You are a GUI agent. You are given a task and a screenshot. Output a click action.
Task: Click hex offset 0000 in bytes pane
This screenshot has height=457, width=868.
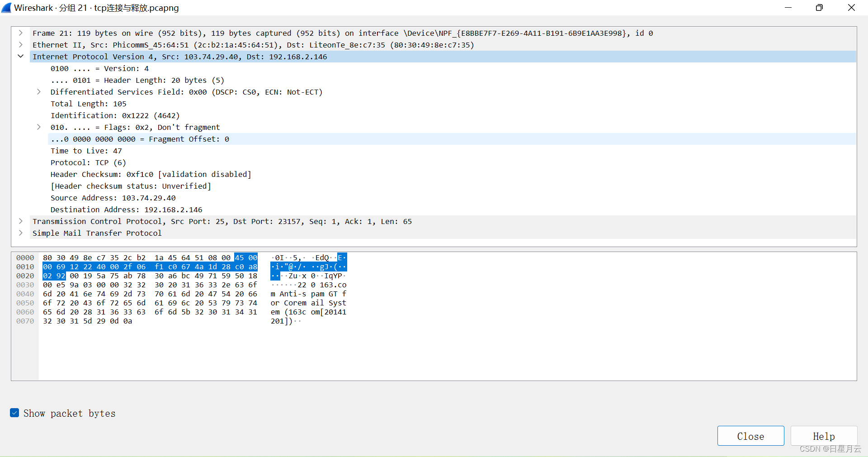pos(25,258)
